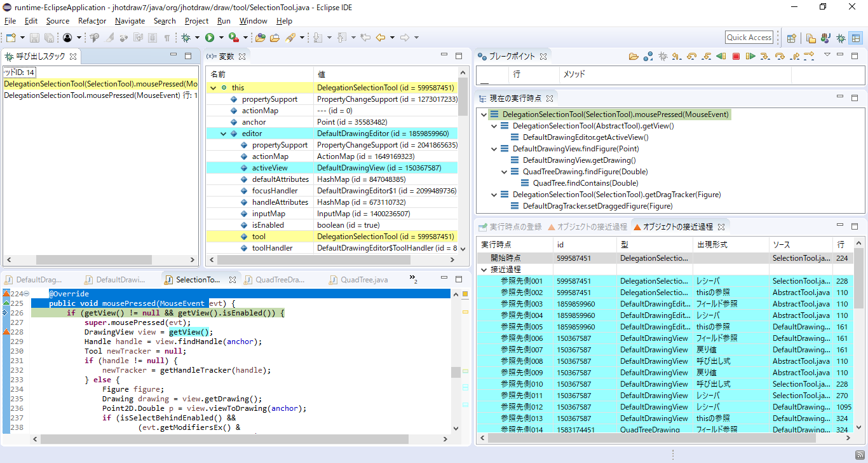Open the New wizard dropdown arrow
868x463 pixels.
[22, 38]
